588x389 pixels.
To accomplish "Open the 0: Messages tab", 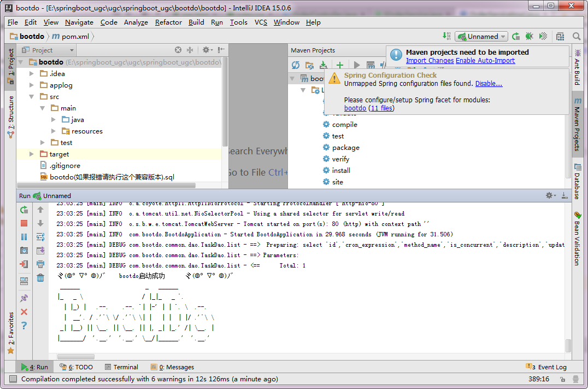I will pos(172,367).
